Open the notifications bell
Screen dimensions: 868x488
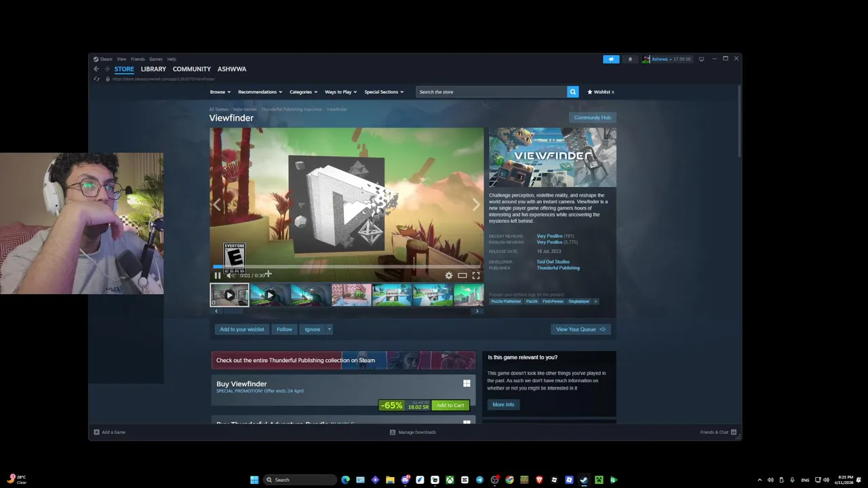(630, 59)
